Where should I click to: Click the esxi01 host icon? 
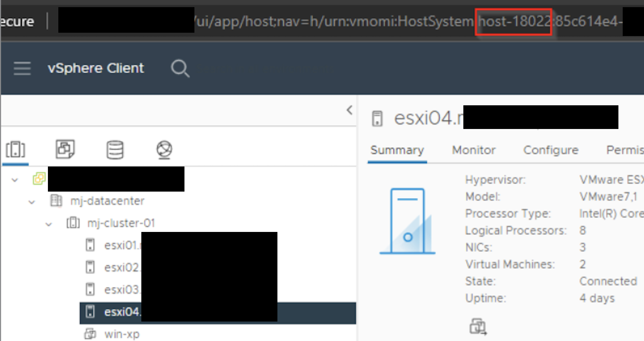[90, 245]
